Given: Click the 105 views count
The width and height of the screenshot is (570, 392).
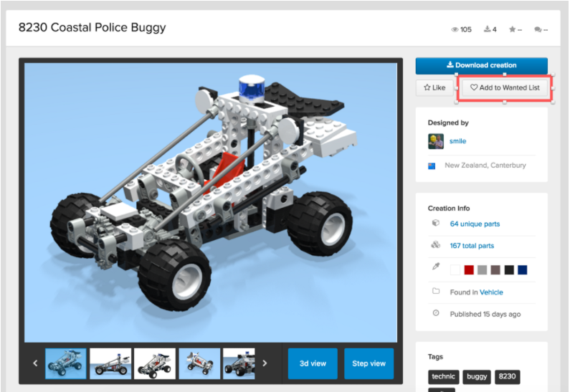Looking at the screenshot, I should pyautogui.click(x=465, y=29).
